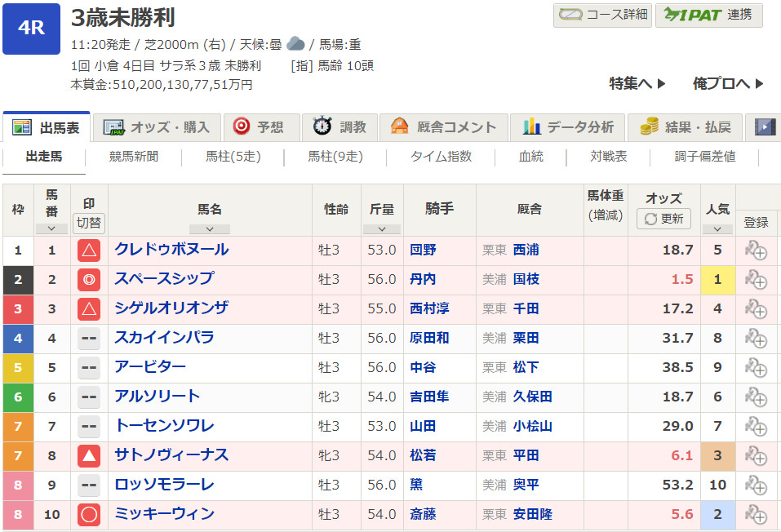Select the 出走馬 sub-tab
This screenshot has height=532, width=781.
[44, 157]
